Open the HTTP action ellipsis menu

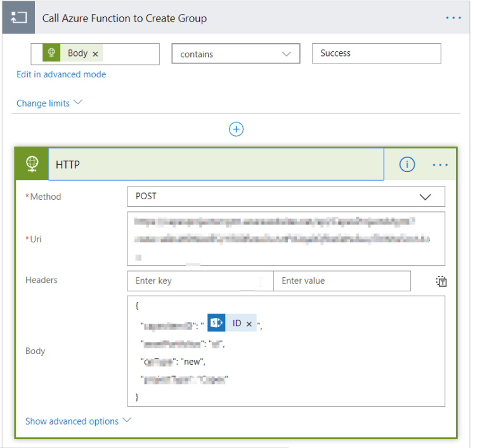pos(440,165)
